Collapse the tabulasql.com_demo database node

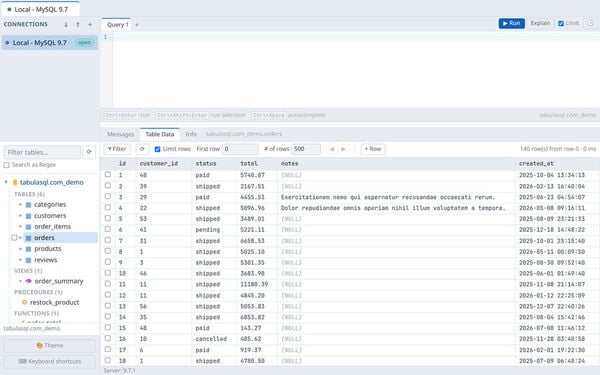pyautogui.click(x=6, y=182)
